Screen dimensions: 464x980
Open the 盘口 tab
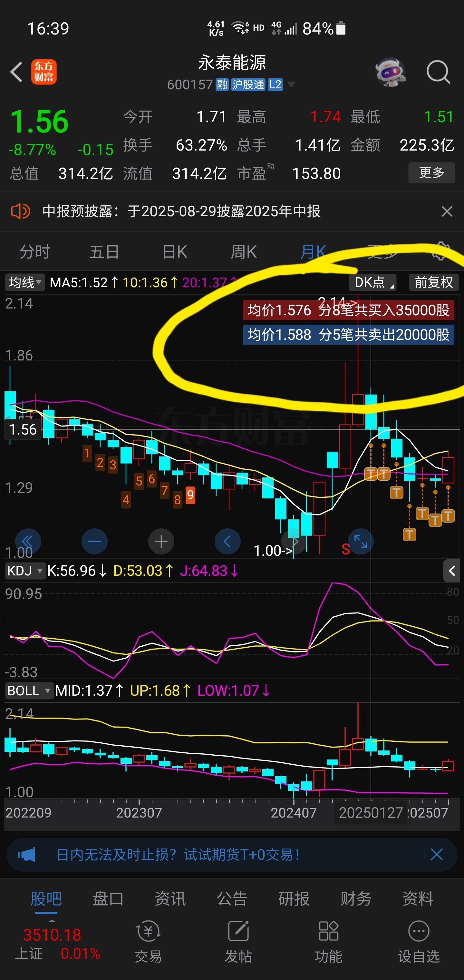[108, 898]
